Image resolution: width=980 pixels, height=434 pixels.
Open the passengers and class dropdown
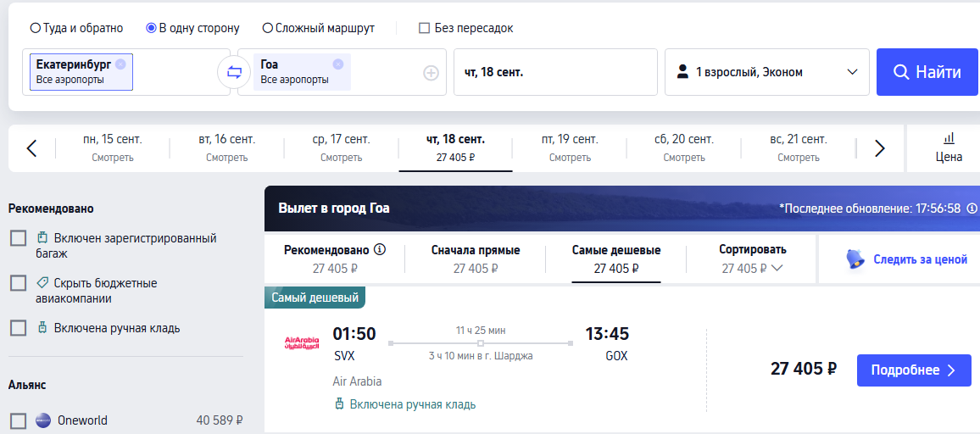tap(767, 73)
